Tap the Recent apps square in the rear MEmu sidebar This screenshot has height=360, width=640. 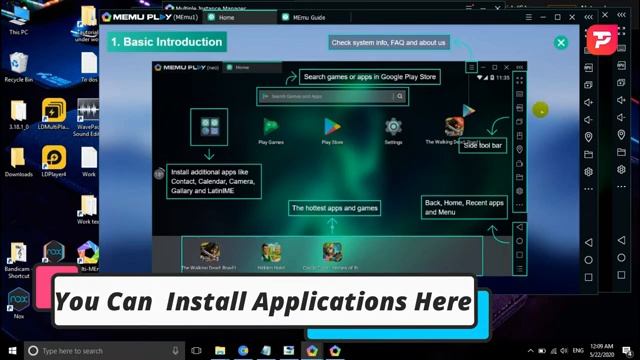621,275
